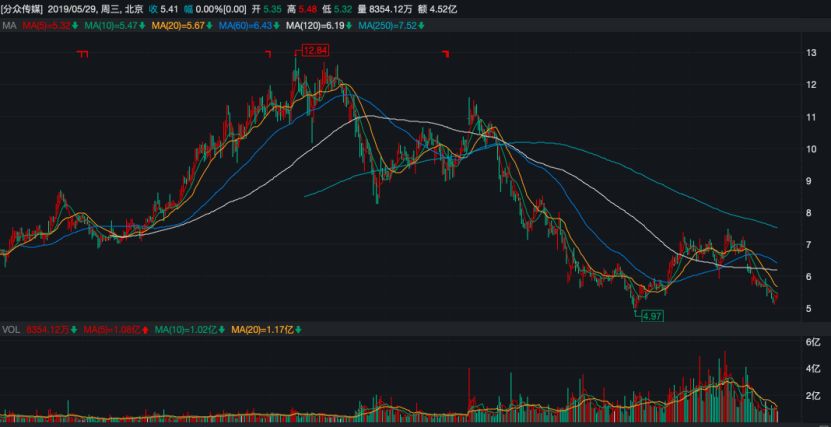Select the volume MA(20)=1.17亿 value

[262, 330]
